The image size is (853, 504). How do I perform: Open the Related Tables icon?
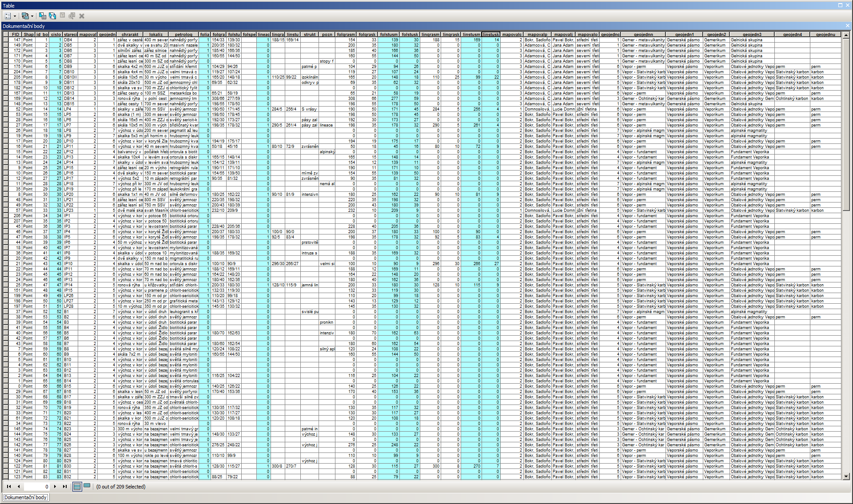(x=25, y=16)
